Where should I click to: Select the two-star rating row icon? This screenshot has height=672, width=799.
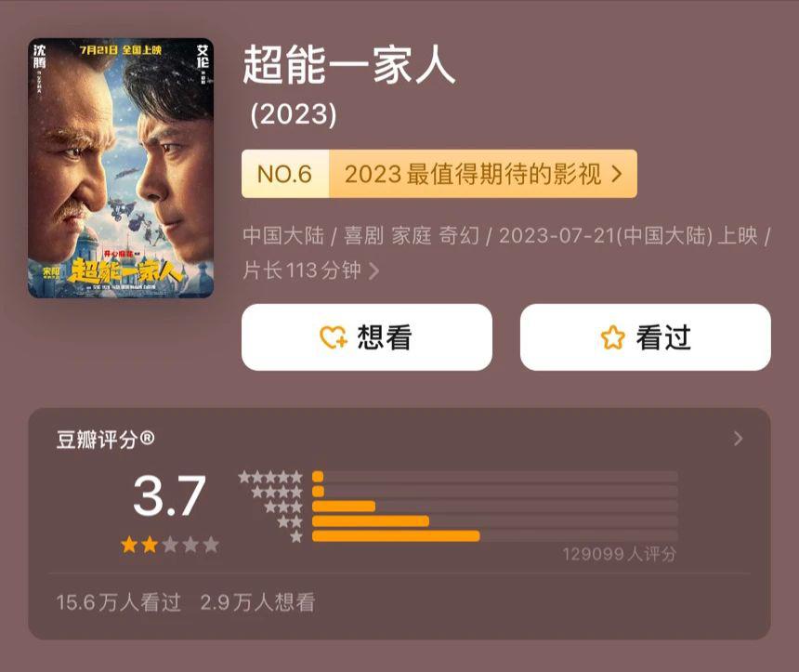click(290, 521)
